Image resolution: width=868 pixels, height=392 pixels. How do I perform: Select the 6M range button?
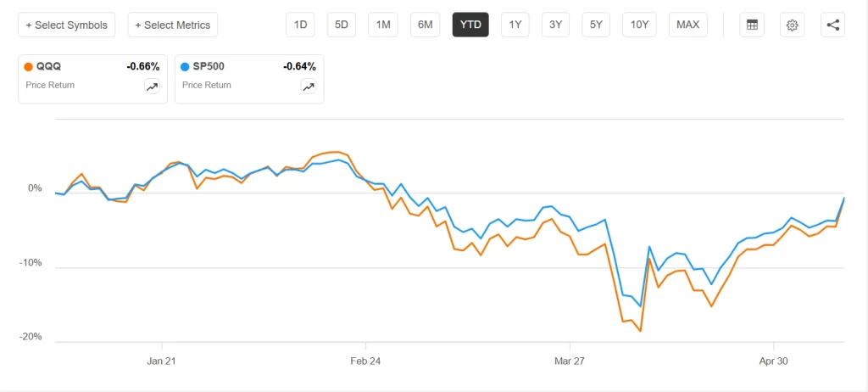tap(426, 25)
